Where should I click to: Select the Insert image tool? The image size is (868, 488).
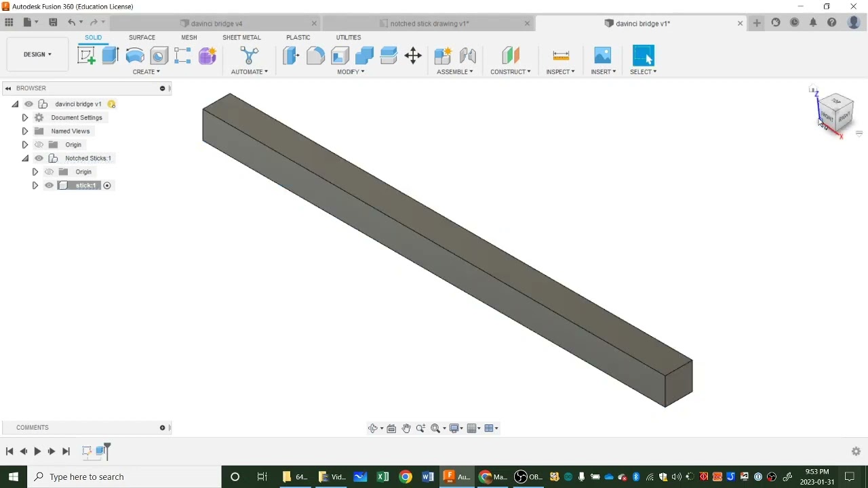point(603,56)
